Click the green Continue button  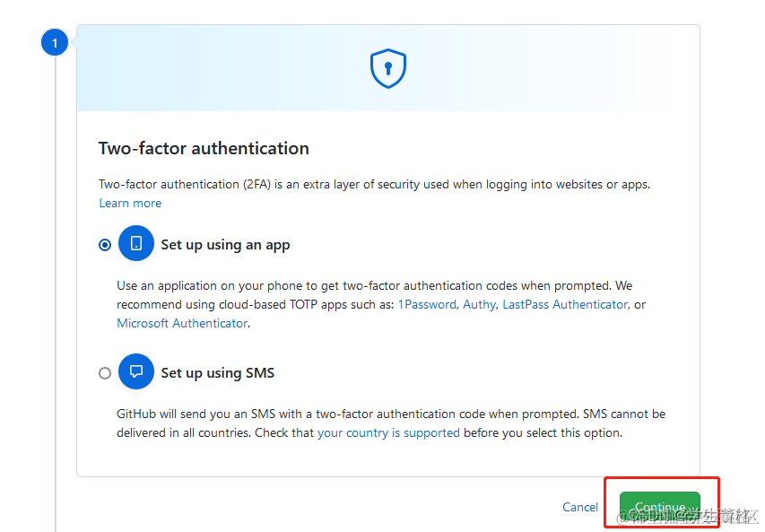[659, 507]
